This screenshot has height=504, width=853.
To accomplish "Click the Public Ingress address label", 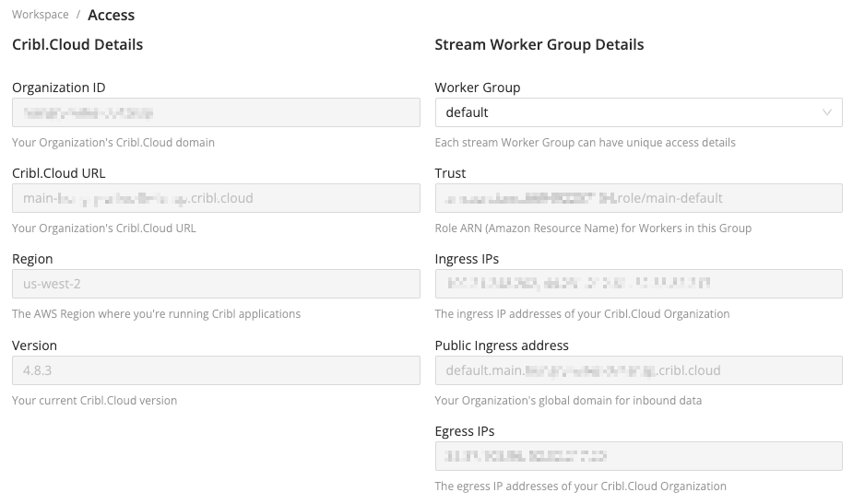I will (502, 346).
